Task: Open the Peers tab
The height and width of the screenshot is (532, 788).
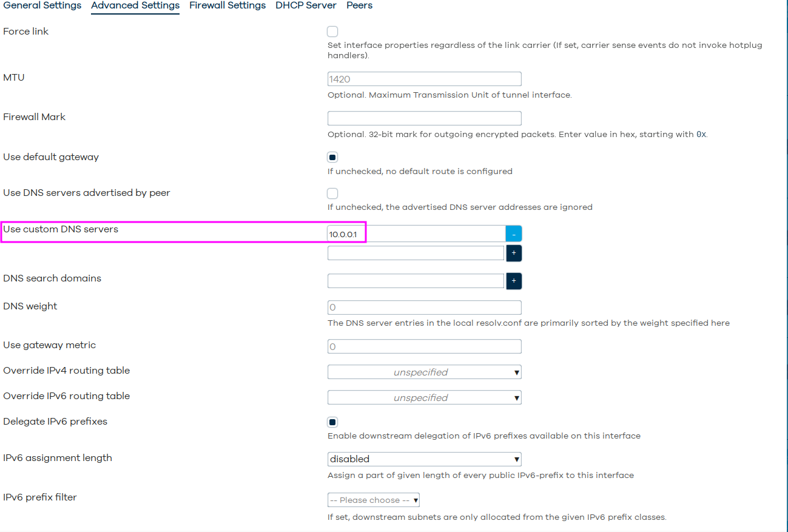Action: 360,5
